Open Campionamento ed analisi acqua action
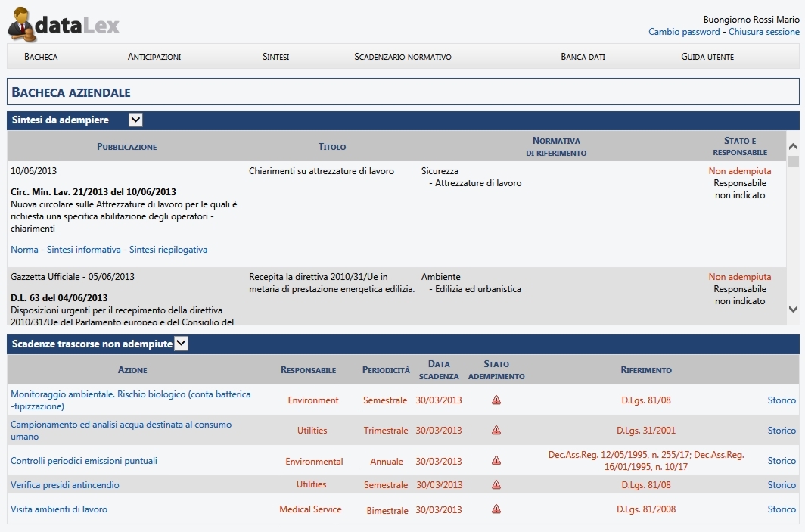 coord(121,431)
